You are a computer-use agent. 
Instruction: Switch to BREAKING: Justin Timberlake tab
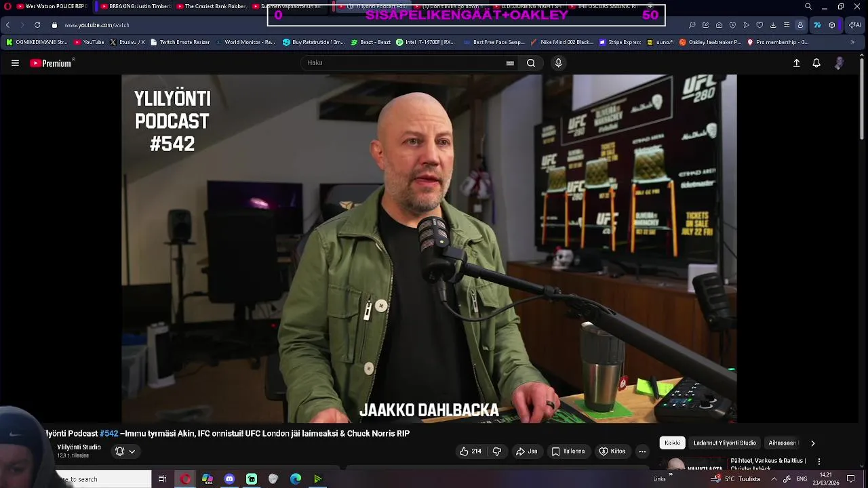pos(135,6)
